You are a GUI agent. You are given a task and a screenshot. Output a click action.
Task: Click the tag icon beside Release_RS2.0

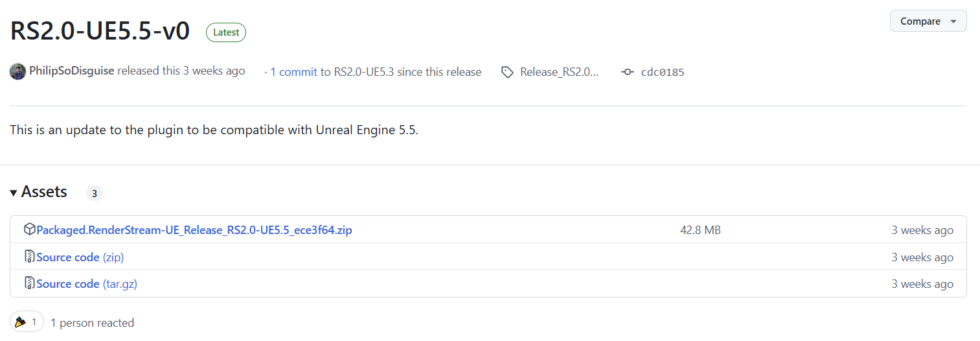coord(508,72)
